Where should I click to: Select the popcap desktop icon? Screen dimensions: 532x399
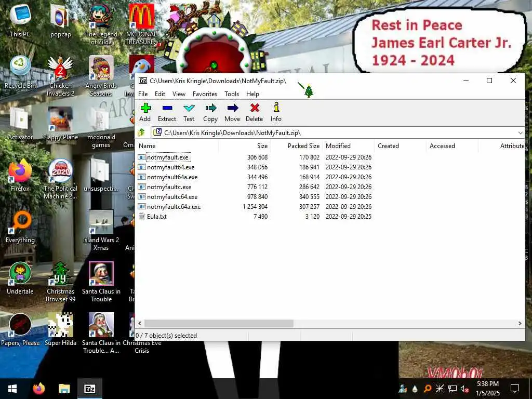60,20
